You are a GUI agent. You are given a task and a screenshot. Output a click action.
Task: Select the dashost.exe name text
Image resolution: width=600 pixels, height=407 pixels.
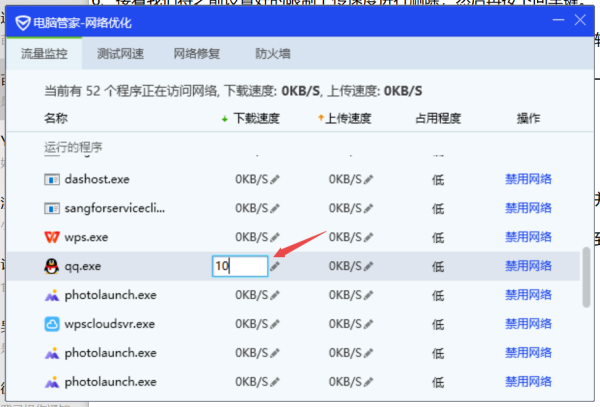[x=97, y=179]
